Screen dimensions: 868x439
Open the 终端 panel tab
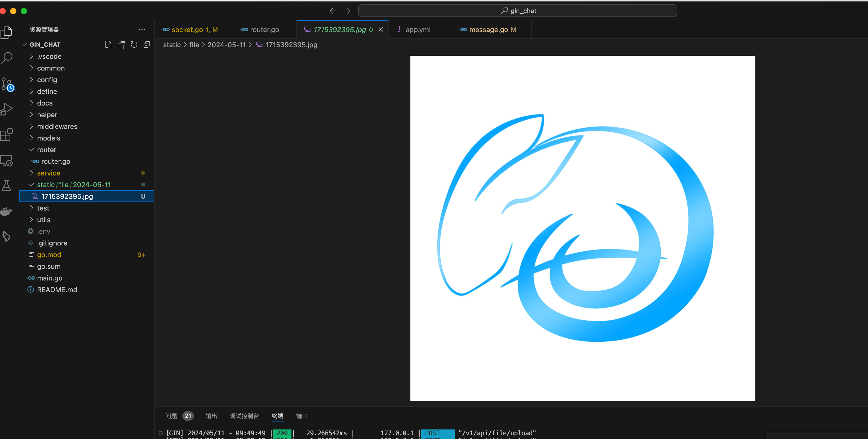[x=278, y=416]
